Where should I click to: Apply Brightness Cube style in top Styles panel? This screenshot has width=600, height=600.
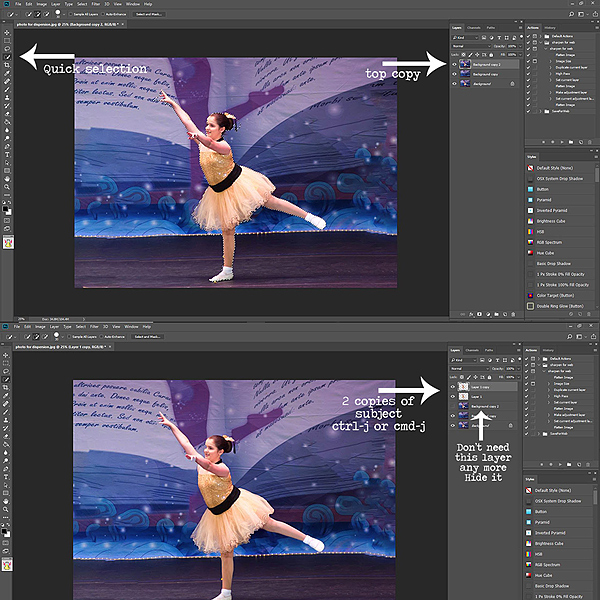click(551, 221)
